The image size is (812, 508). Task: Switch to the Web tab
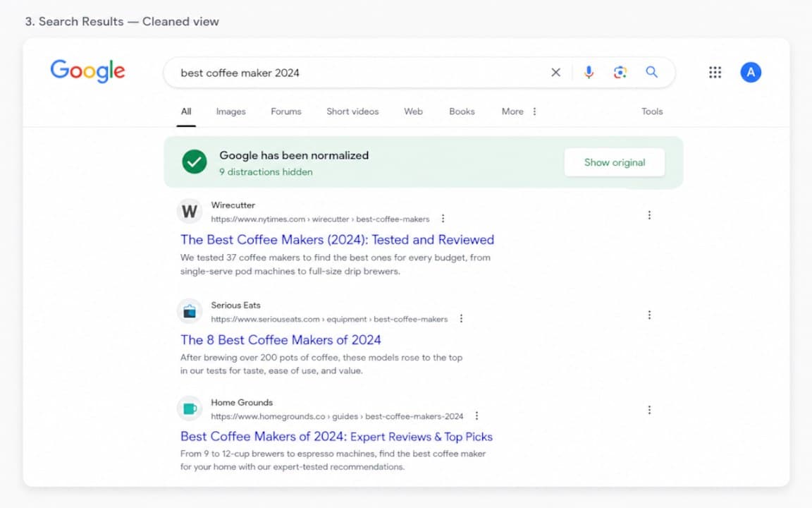click(x=413, y=111)
